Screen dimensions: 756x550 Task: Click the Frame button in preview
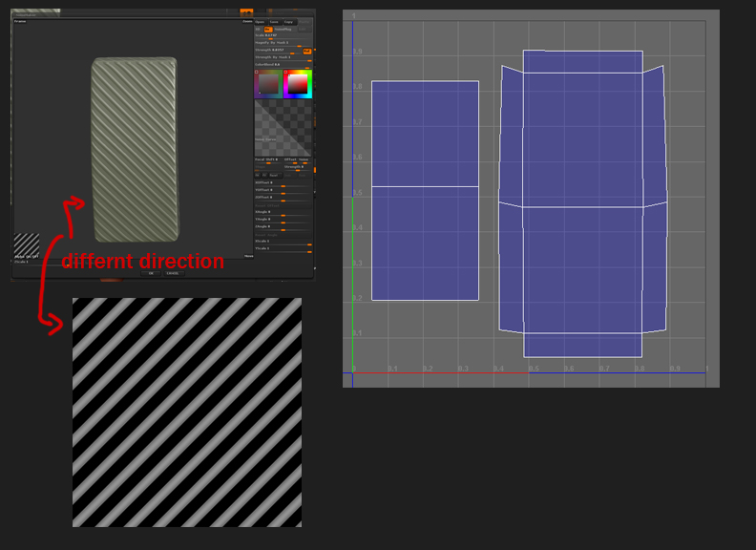pos(20,21)
